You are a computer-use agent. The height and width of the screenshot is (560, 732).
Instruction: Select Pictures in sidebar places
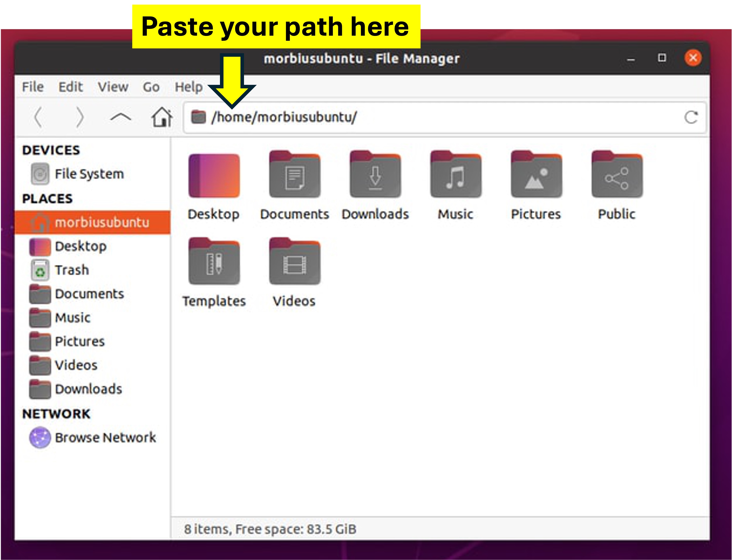(x=93, y=342)
